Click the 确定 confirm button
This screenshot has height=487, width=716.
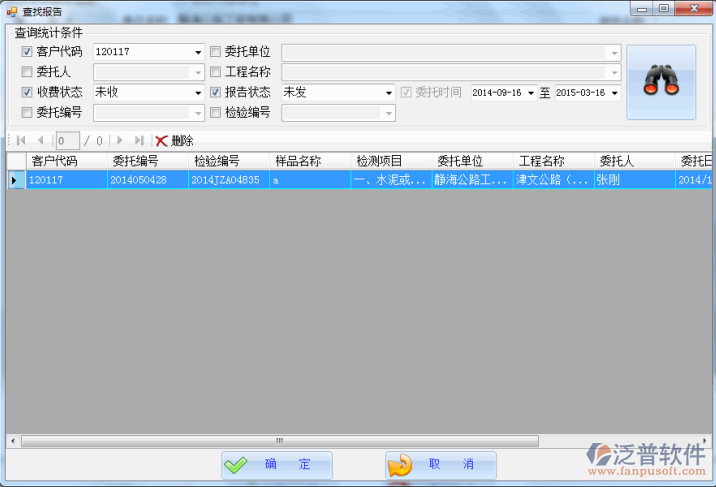coord(277,465)
